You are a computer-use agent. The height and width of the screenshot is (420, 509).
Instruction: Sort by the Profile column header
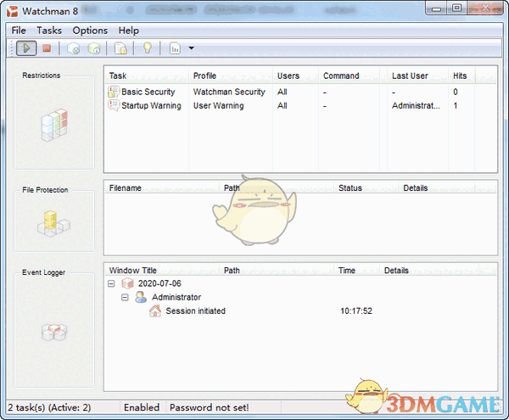coord(231,76)
